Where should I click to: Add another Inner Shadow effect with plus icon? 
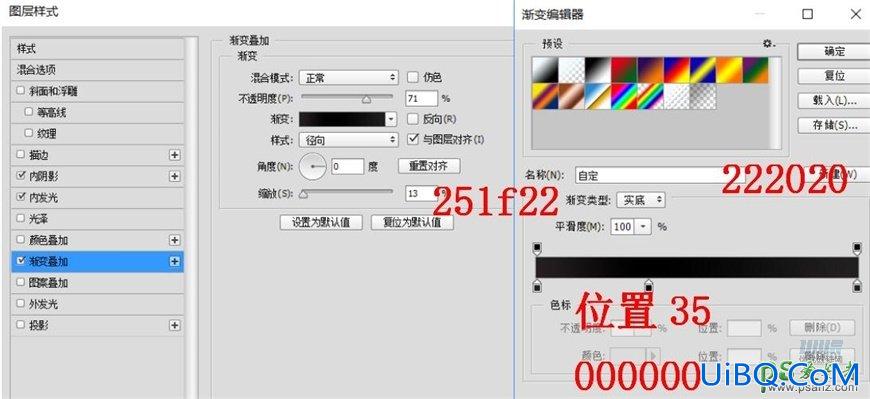click(x=175, y=176)
